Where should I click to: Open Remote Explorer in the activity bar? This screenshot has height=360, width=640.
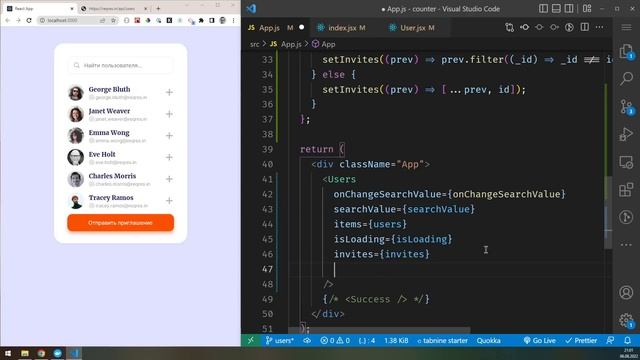coord(626,162)
